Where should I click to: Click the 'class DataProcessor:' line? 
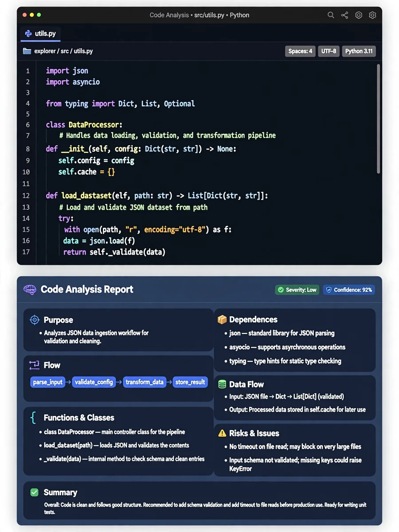[84, 125]
